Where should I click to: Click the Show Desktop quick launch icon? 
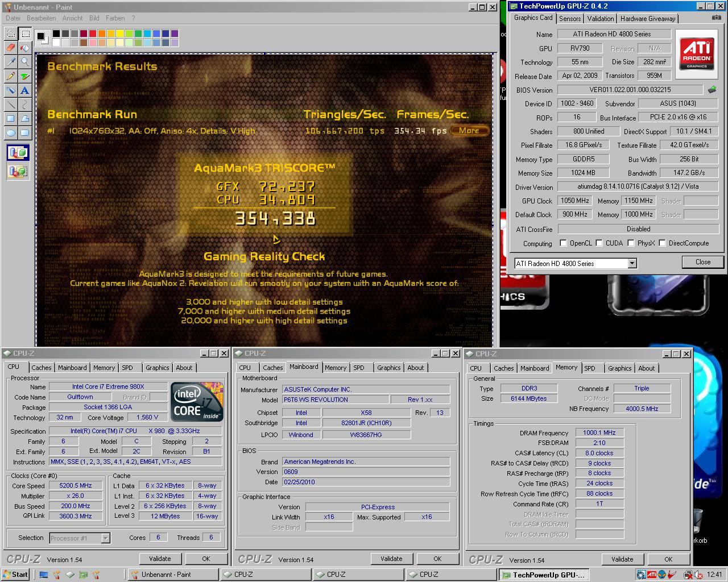tap(44, 575)
